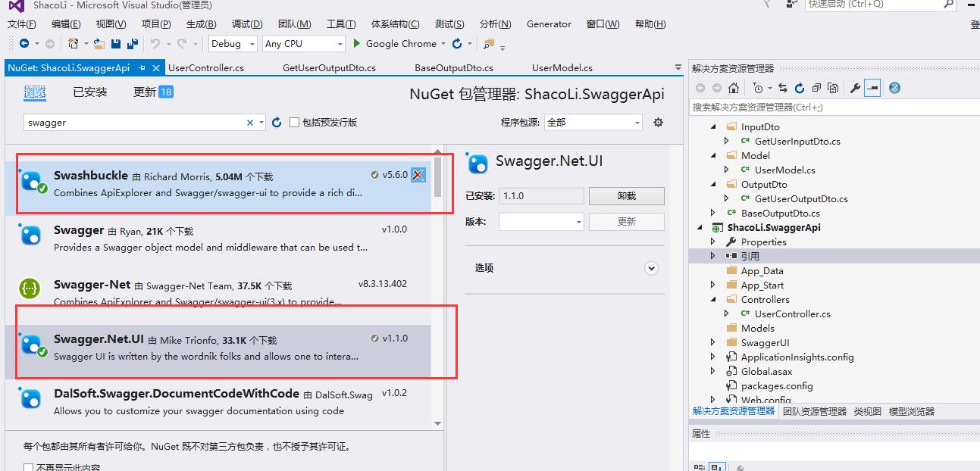980x471 pixels.
Task: Open NuGet settings gear icon
Action: [658, 122]
